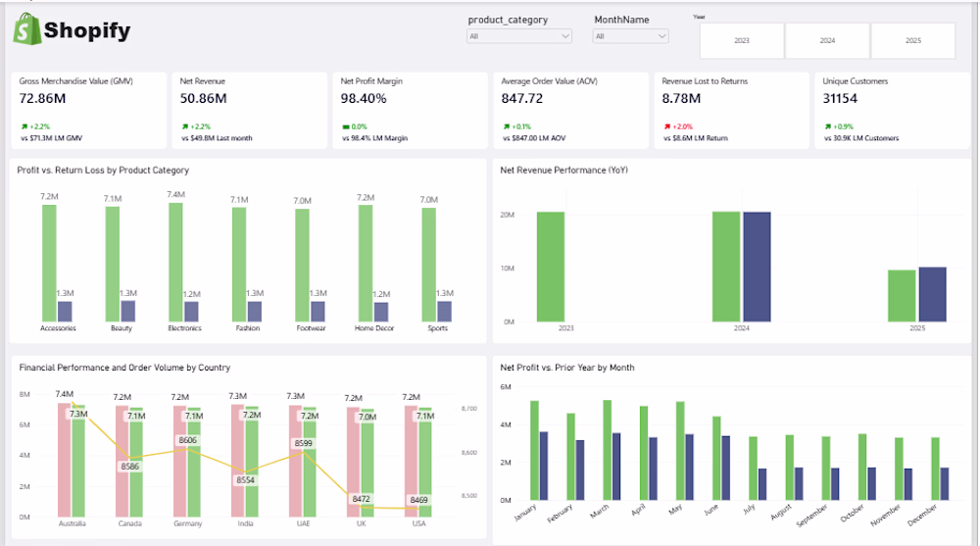
Task: Select the December blue prior year bar
Action: coord(945,484)
